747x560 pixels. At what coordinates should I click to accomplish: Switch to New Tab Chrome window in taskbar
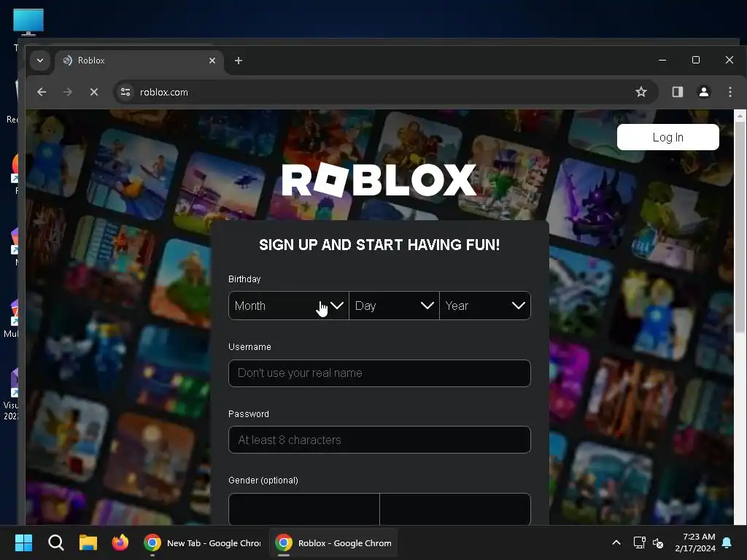(203, 542)
